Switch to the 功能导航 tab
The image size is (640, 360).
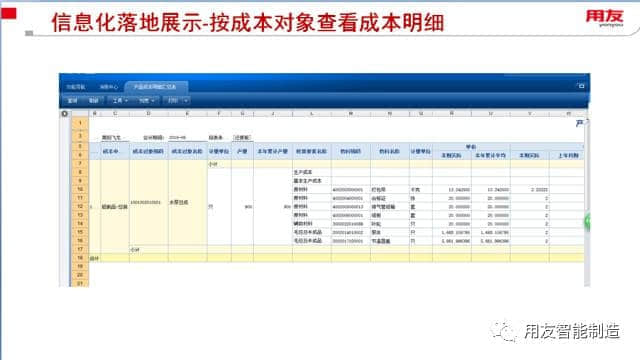(x=76, y=87)
